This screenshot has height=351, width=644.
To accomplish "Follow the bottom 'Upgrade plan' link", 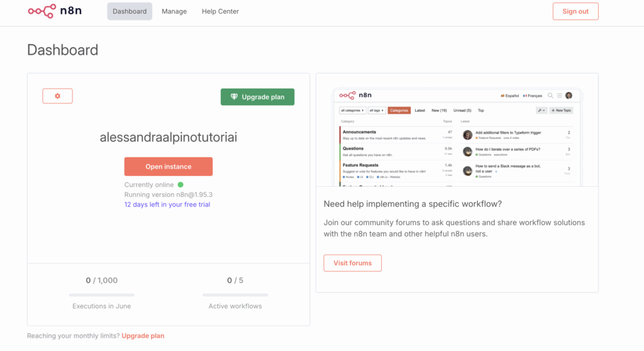I will pyautogui.click(x=143, y=336).
